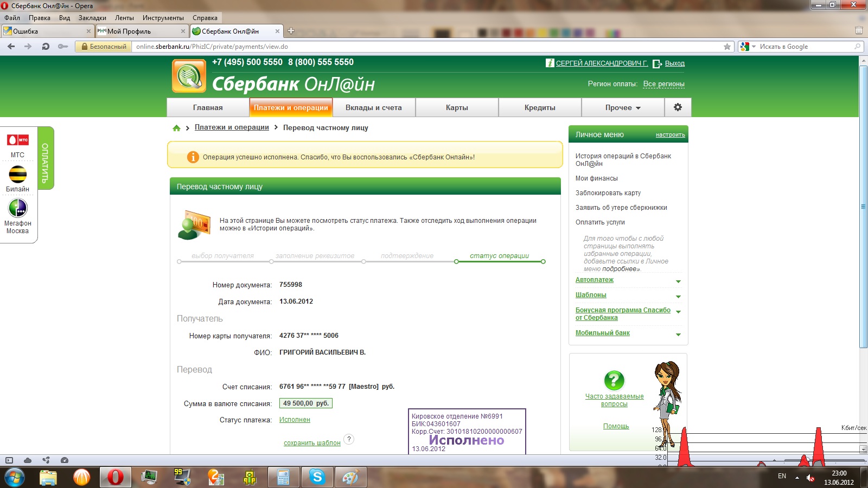Open the Главная tab
868x488 pixels.
pyautogui.click(x=208, y=107)
